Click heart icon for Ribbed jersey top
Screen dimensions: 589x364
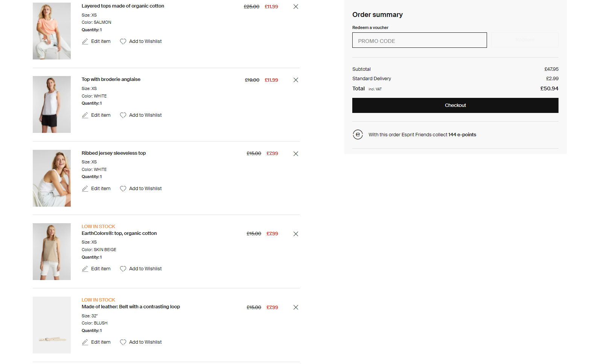pos(123,189)
